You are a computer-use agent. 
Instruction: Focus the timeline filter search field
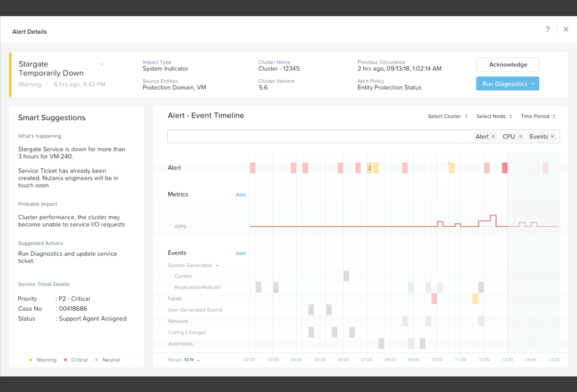coord(320,137)
